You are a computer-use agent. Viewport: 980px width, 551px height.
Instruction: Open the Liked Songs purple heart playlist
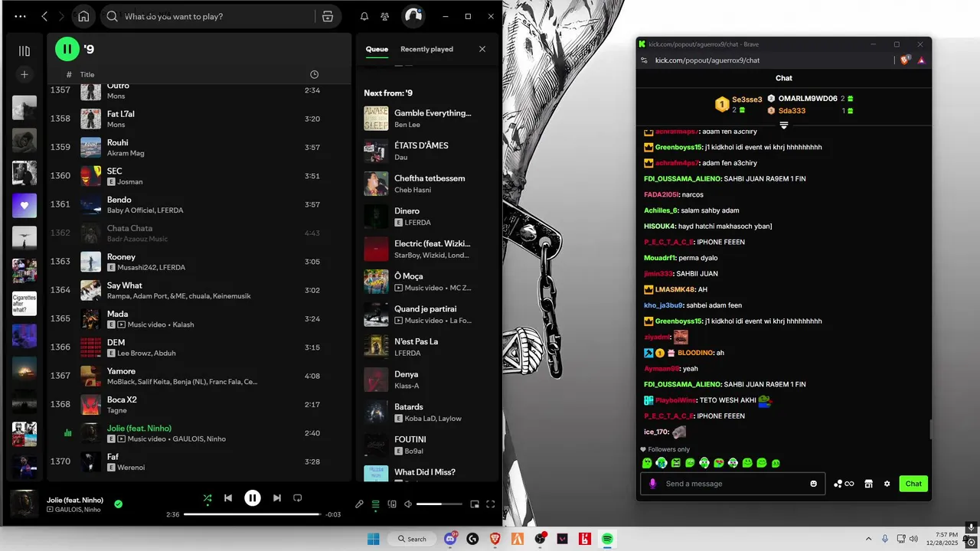(x=24, y=206)
